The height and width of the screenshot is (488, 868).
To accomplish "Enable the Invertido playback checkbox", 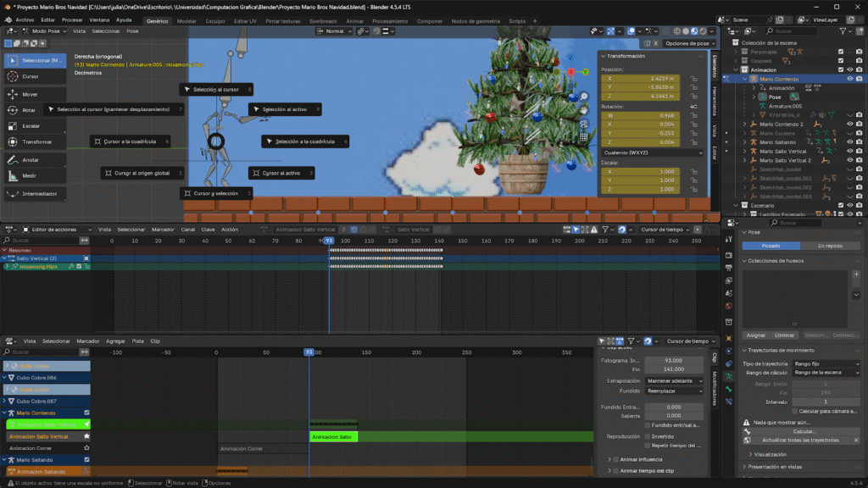I will tap(647, 436).
